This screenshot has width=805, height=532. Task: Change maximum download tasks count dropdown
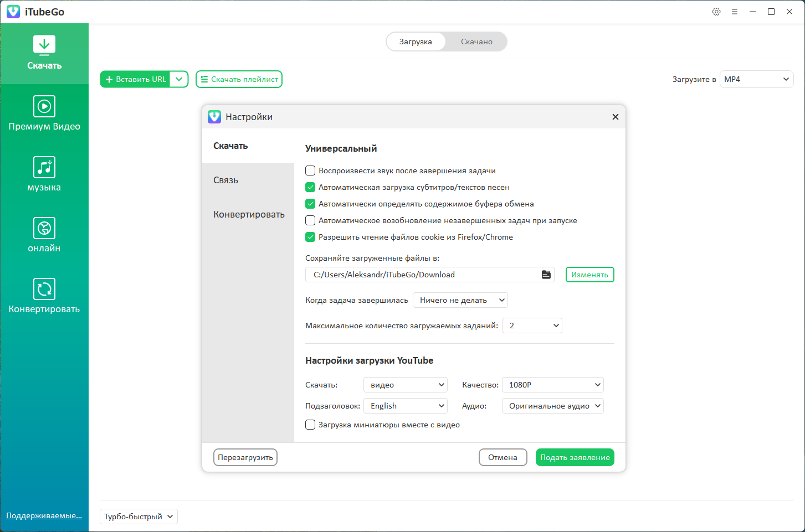pyautogui.click(x=532, y=326)
